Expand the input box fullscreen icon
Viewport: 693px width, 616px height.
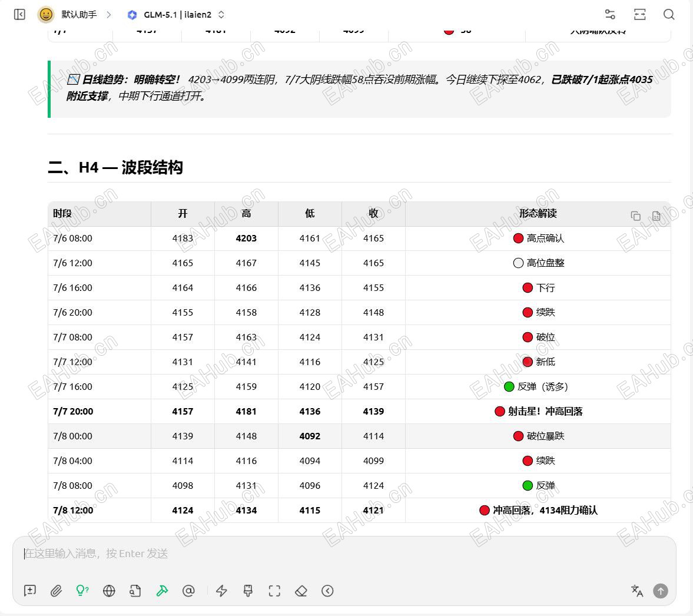pos(274,591)
